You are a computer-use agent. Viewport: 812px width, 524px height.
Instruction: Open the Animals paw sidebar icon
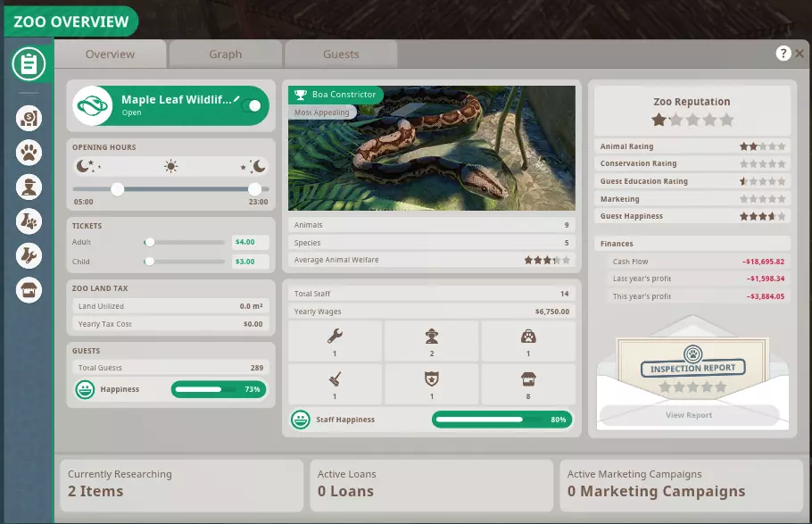29,153
